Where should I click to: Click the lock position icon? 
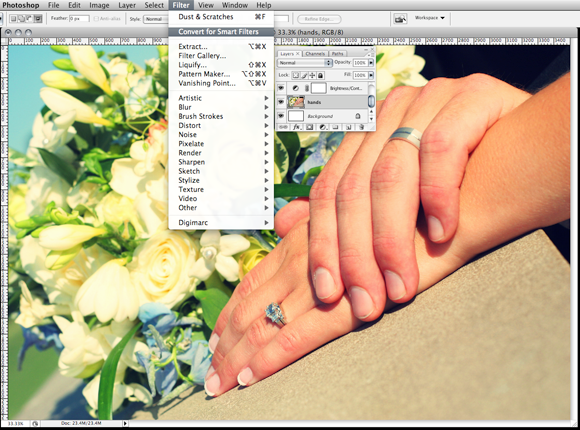point(312,75)
